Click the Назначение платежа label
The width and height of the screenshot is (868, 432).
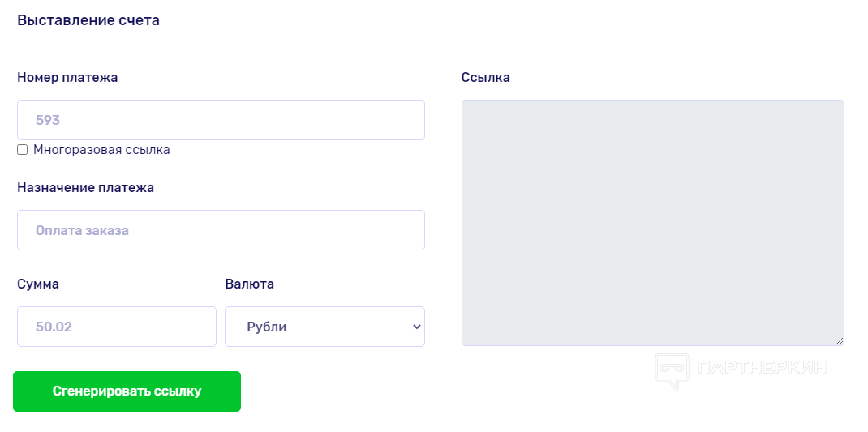pyautogui.click(x=85, y=188)
